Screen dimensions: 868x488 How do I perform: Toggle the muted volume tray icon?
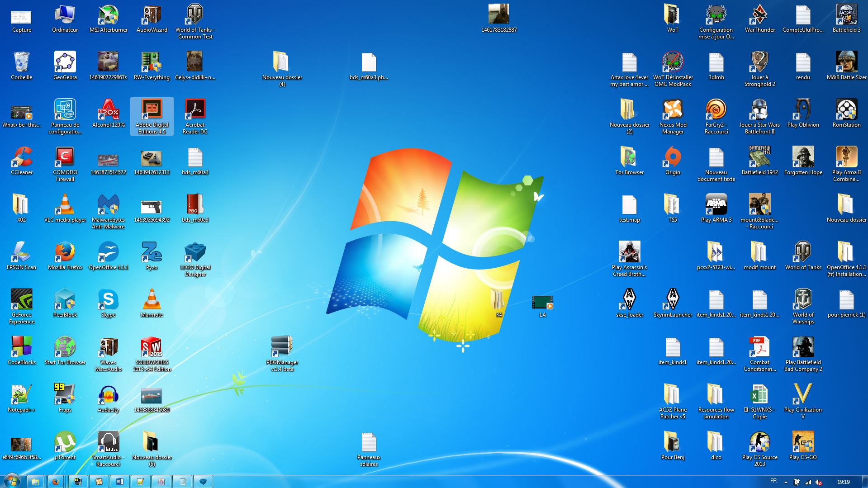point(819,482)
